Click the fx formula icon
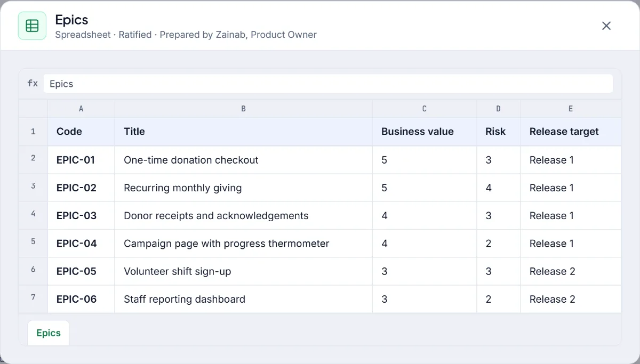This screenshot has height=364, width=640. coord(33,83)
